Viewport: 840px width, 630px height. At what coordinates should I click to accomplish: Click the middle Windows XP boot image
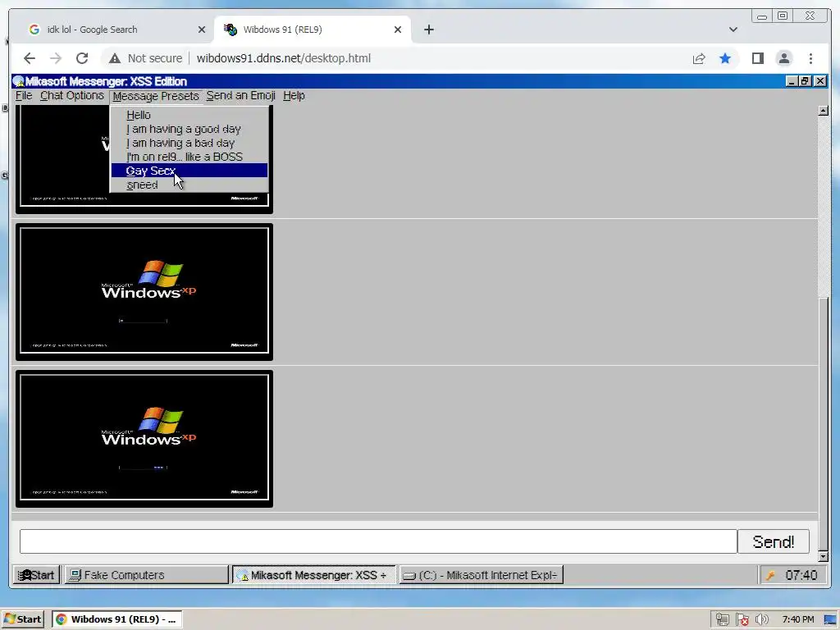(144, 292)
